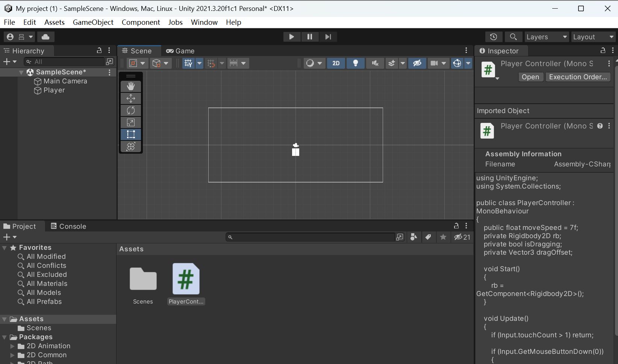Toggle the scene grid visibility button

click(x=188, y=63)
